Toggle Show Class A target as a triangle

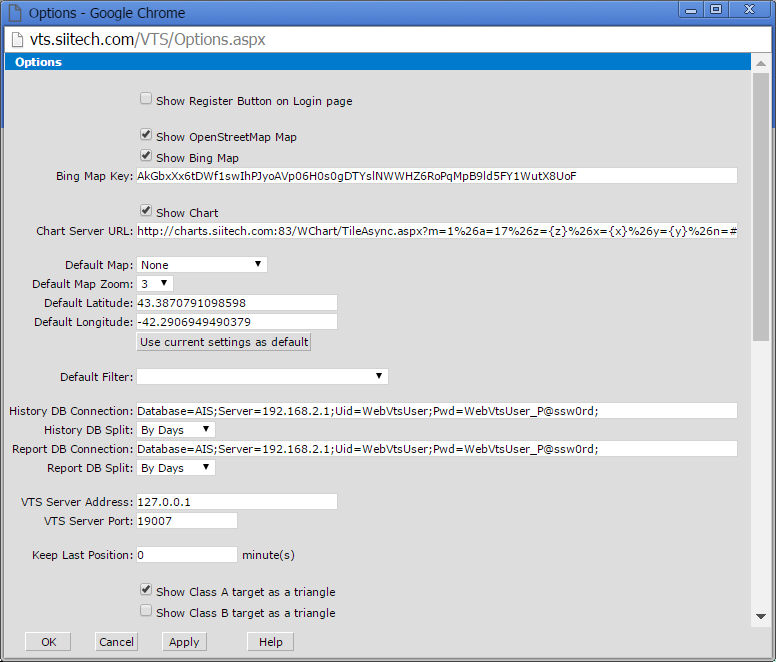click(146, 589)
